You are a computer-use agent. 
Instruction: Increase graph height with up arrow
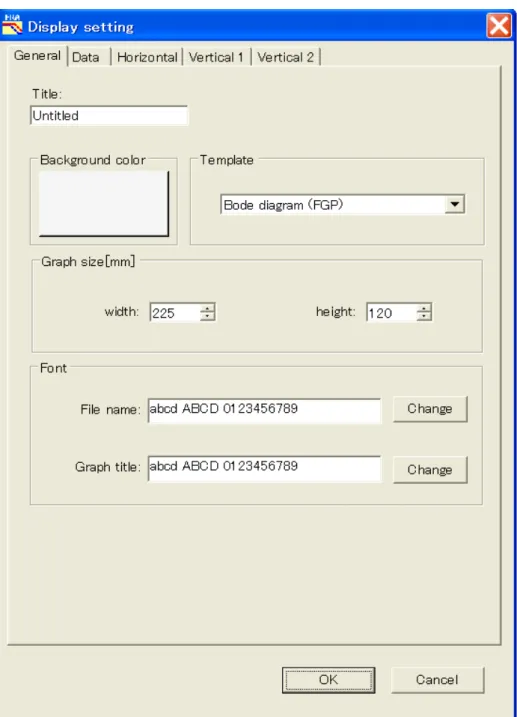tap(424, 308)
